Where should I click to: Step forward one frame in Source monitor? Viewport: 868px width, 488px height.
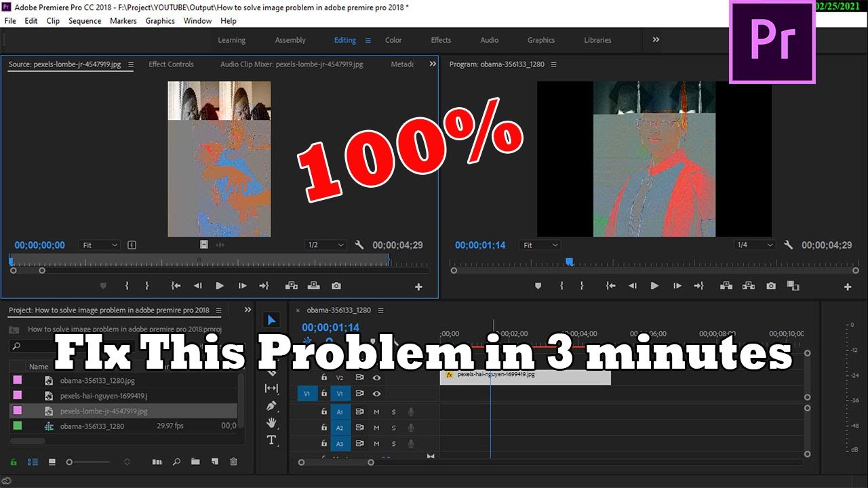pos(242,286)
